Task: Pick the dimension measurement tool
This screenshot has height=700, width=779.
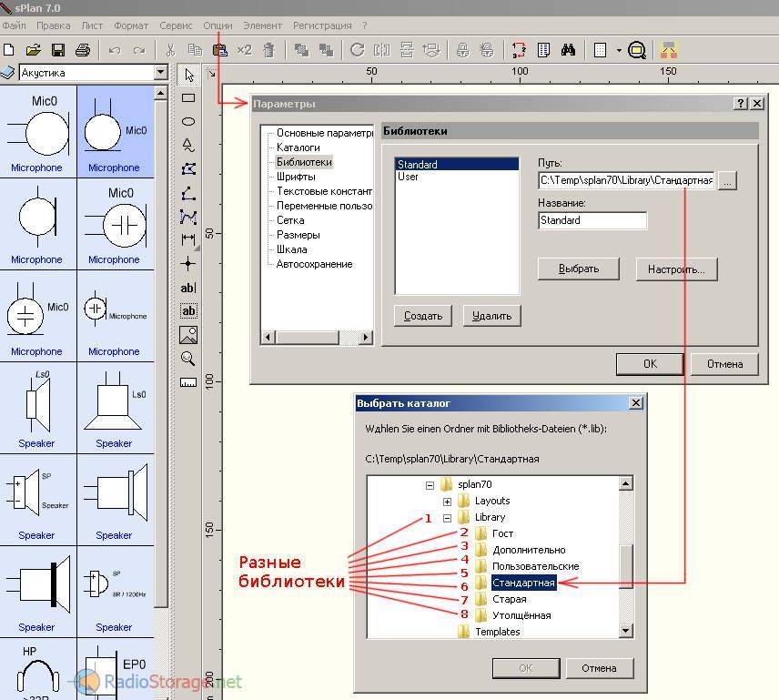Action: tap(188, 239)
